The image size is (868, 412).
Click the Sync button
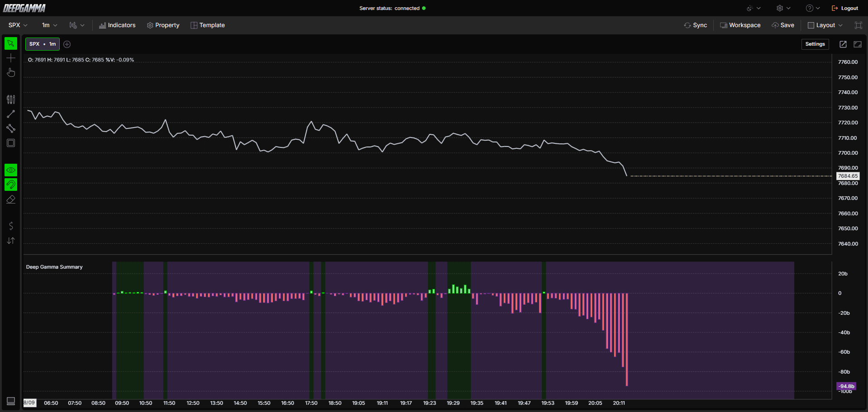696,25
